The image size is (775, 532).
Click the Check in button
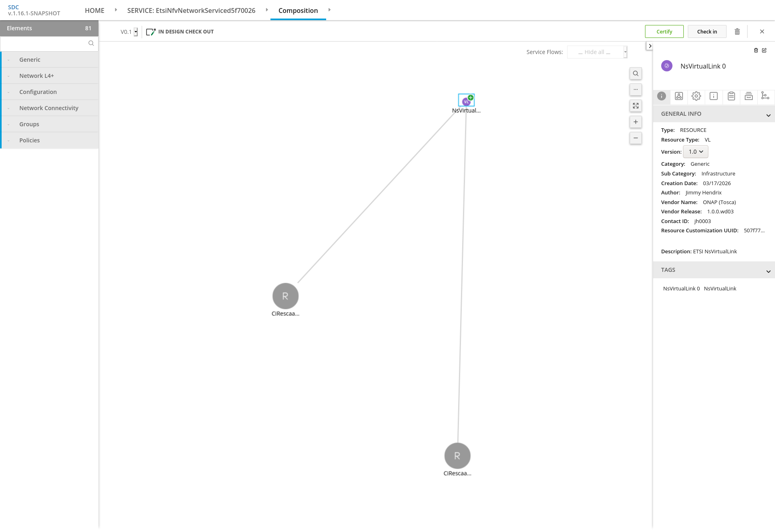(707, 31)
